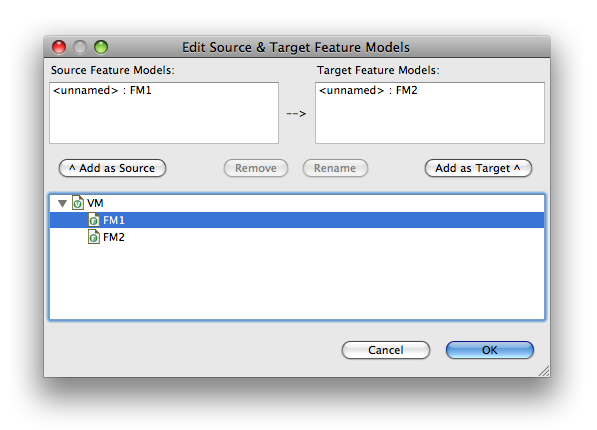Click the FM1 feature model icon
597x430 pixels.
94,220
